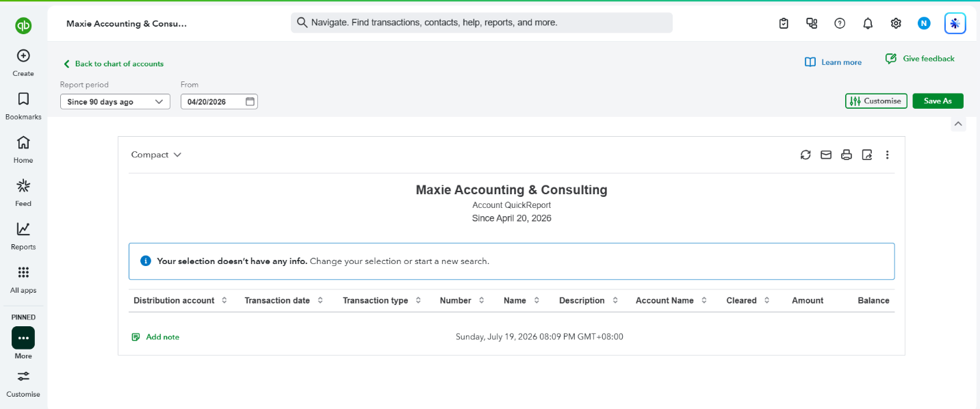
Task: Sort by Description column
Action: click(615, 300)
